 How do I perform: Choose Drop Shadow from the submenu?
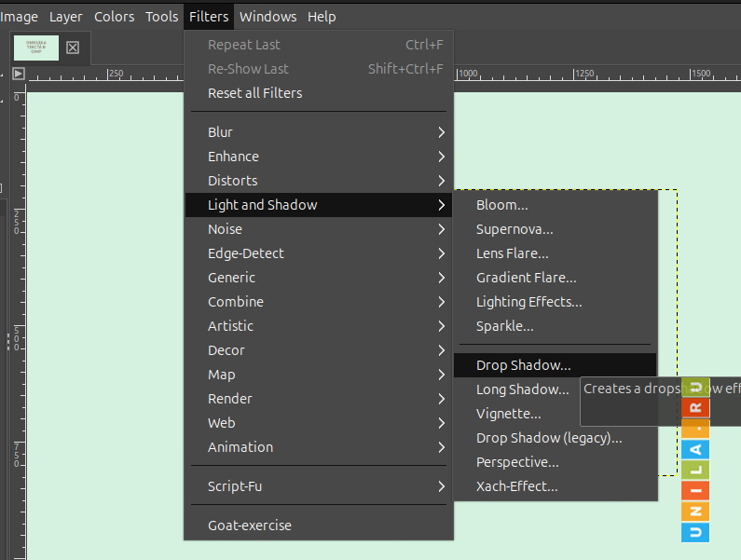(523, 365)
